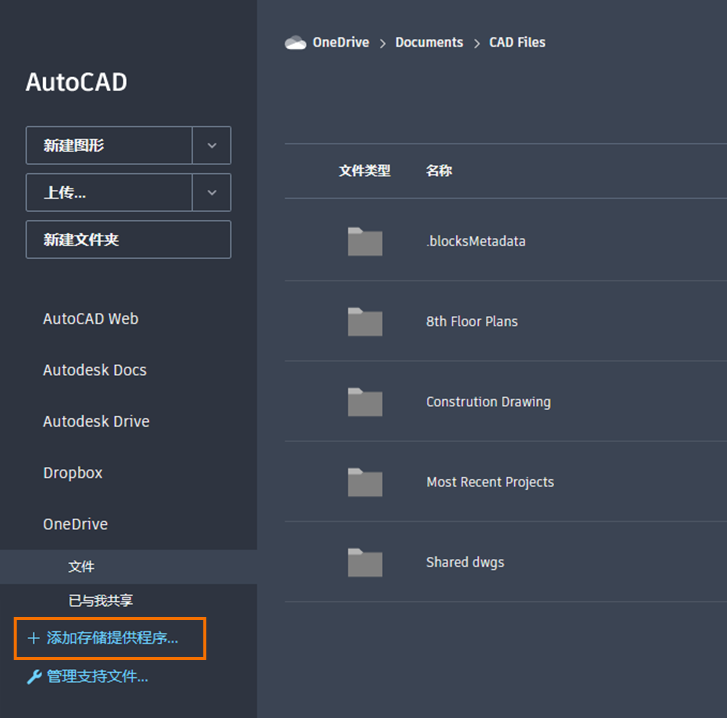Image resolution: width=727 pixels, height=718 pixels.
Task: Click the Most Recent Projects folder name
Action: [490, 482]
